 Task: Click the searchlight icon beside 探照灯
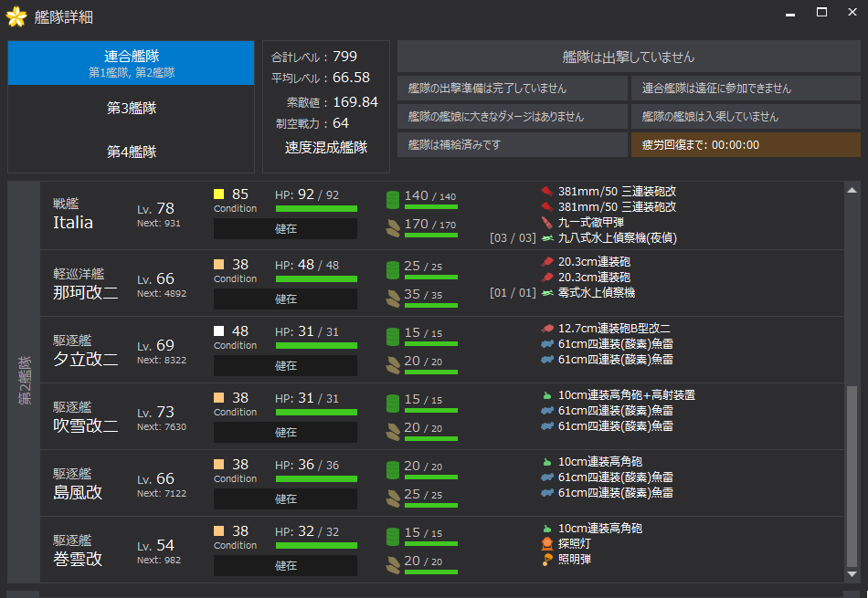546,544
